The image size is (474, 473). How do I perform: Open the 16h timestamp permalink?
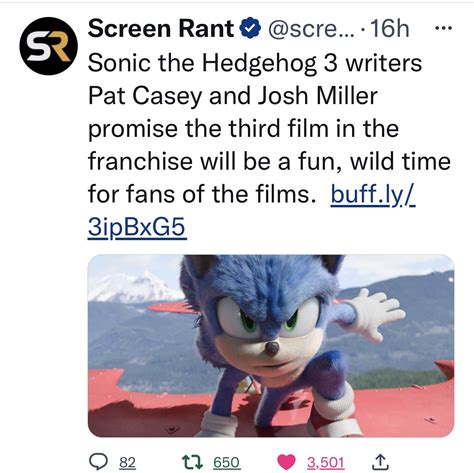click(x=389, y=29)
